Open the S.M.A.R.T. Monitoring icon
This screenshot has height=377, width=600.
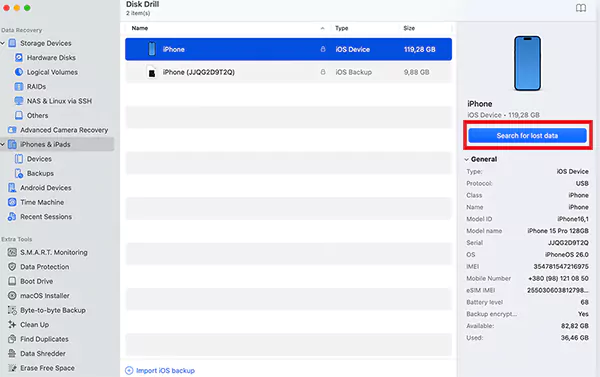(12, 252)
